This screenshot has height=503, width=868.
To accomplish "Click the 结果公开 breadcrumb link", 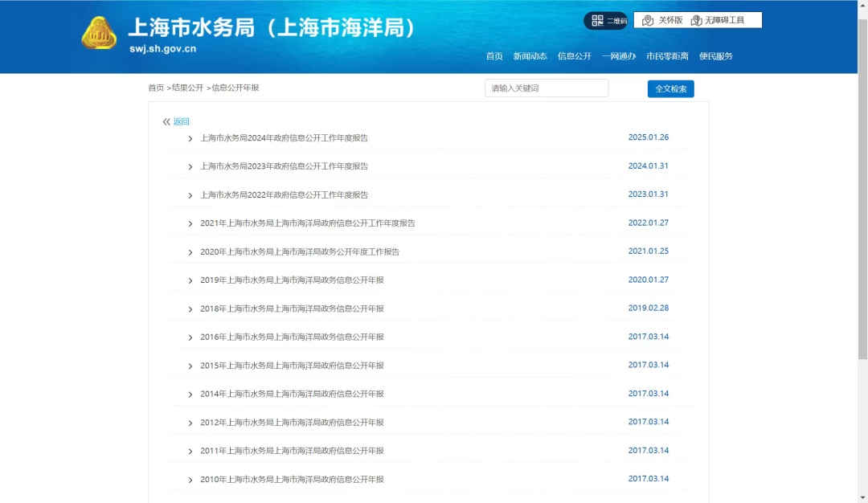I will coord(187,88).
